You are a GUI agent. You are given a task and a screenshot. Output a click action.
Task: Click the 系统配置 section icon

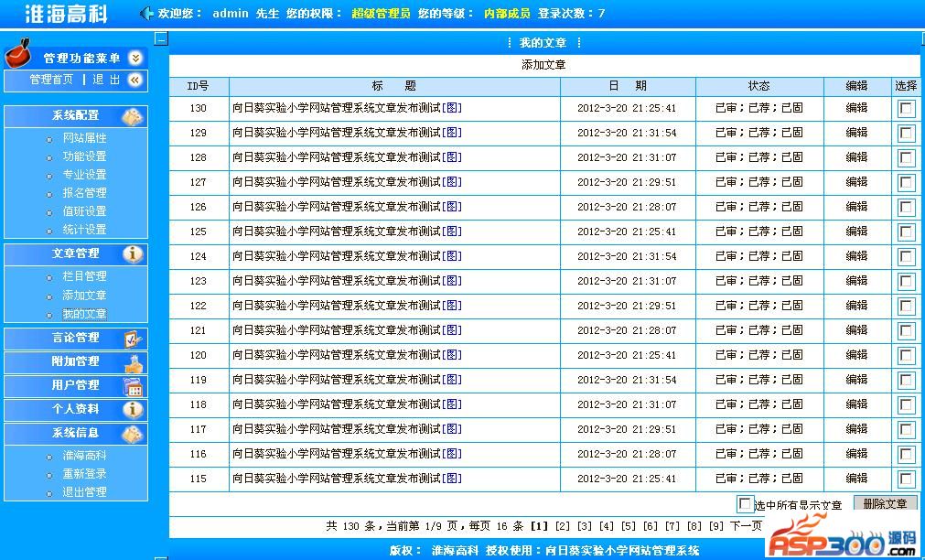coord(133,116)
